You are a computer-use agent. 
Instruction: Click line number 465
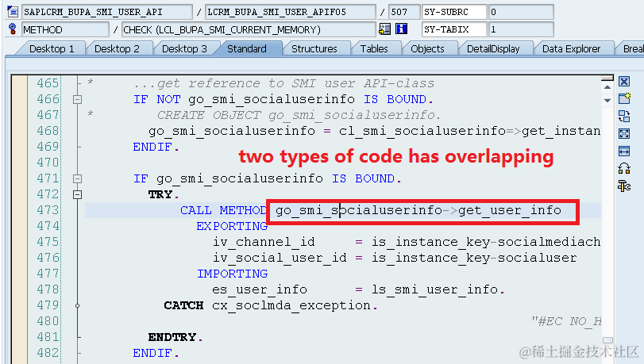click(x=48, y=83)
